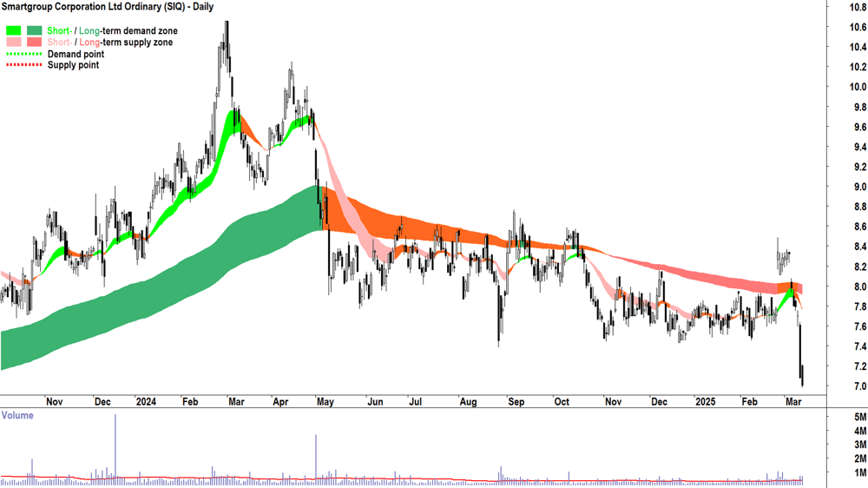Click the first 'Dec' label on the time axis
The image size is (868, 488).
tap(102, 401)
